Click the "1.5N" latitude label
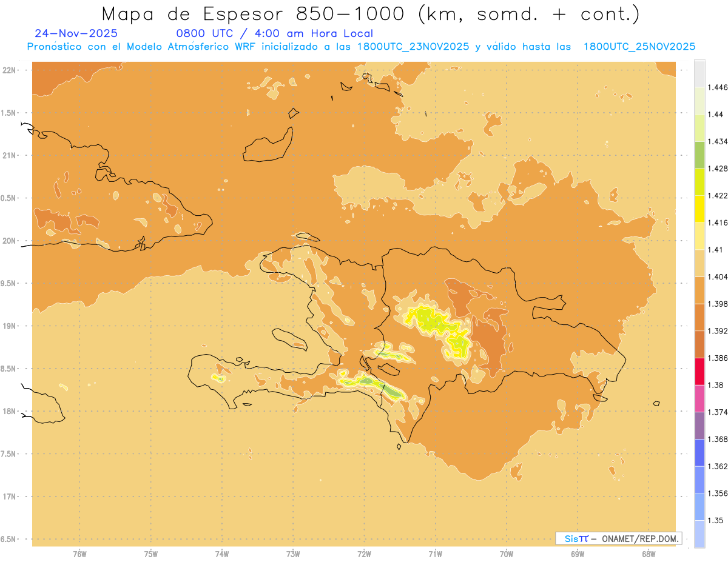The width and height of the screenshot is (728, 562). click(x=9, y=113)
